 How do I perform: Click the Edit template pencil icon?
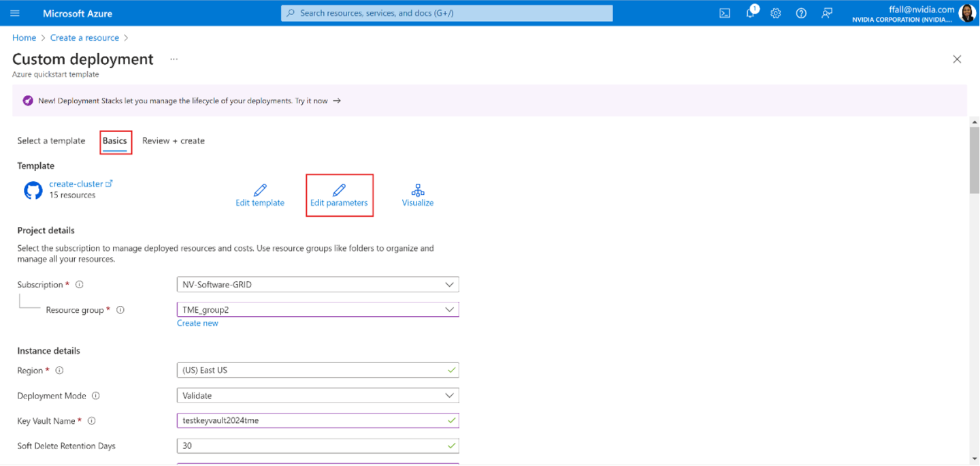pyautogui.click(x=260, y=190)
